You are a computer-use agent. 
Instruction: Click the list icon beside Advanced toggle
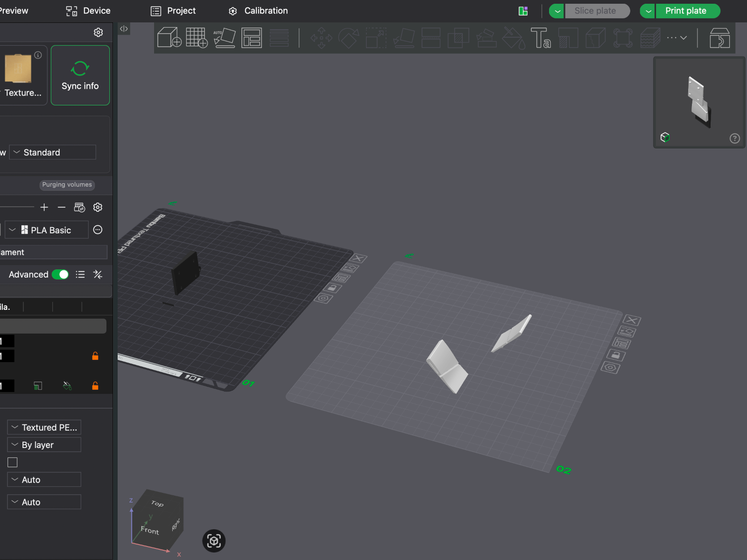(x=80, y=274)
